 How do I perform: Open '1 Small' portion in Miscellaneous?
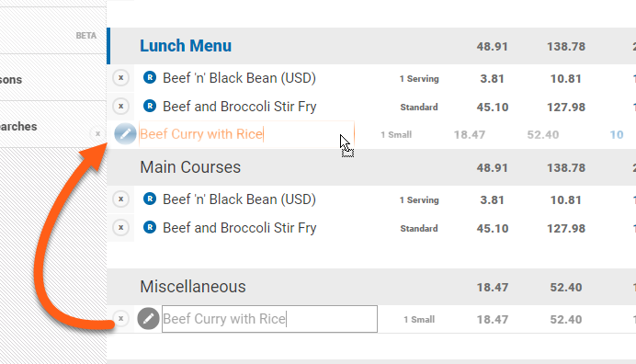(x=419, y=319)
